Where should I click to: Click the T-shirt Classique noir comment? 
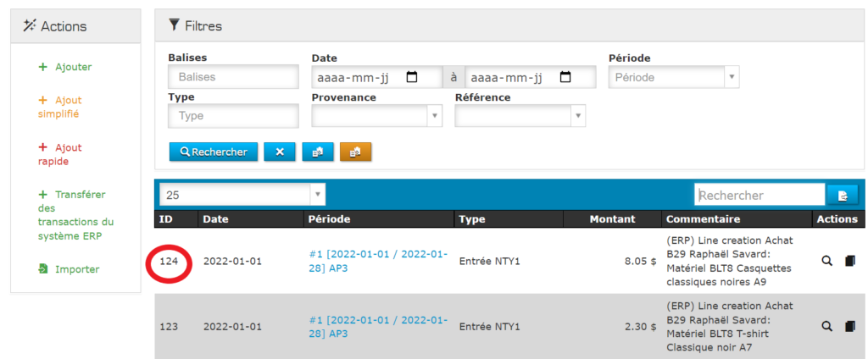[x=730, y=326]
